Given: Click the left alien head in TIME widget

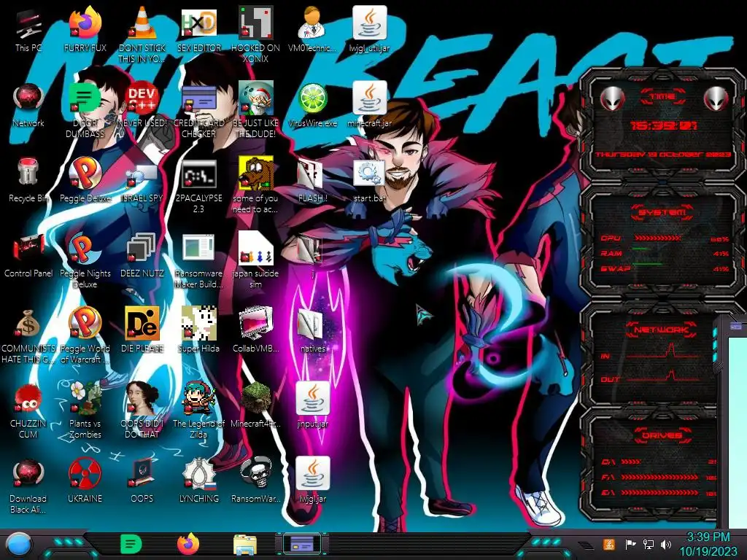Looking at the screenshot, I should [x=612, y=99].
